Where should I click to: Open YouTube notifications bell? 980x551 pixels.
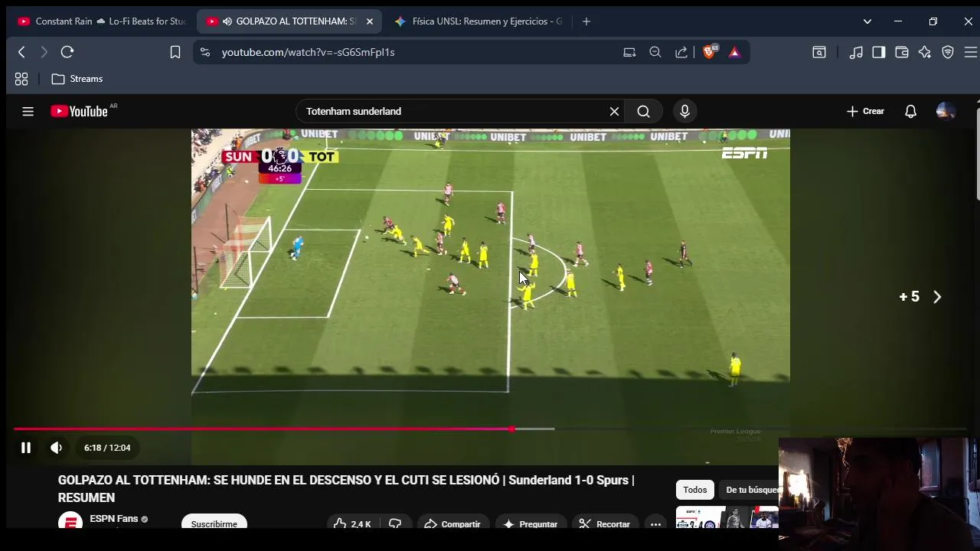(x=910, y=111)
